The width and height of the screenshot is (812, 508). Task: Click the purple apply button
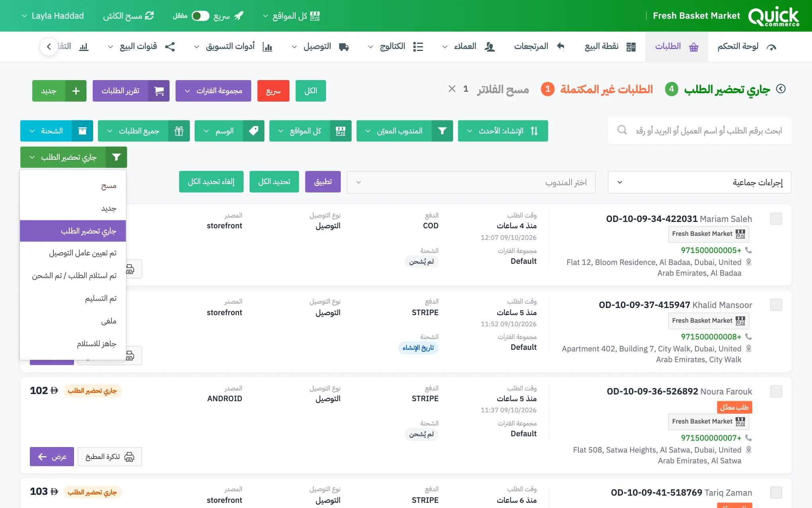click(323, 182)
